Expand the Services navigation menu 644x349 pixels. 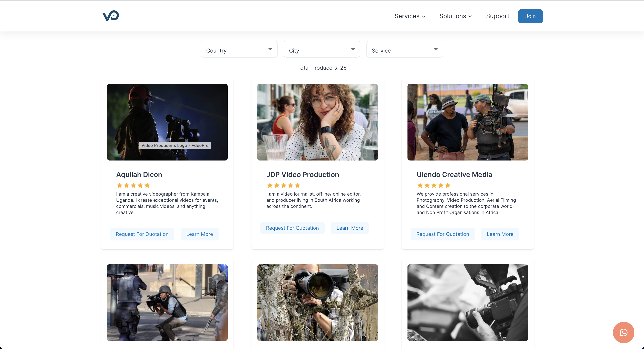pos(410,16)
